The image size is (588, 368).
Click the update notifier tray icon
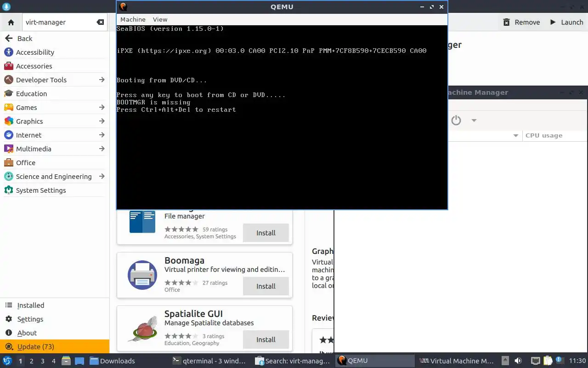click(559, 361)
